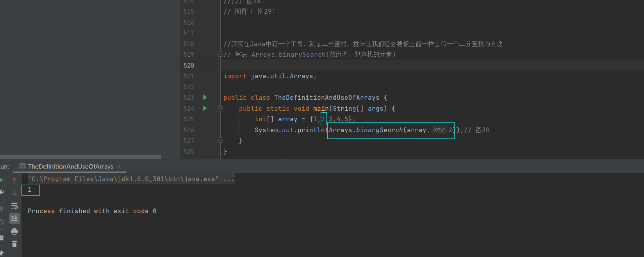This screenshot has height=257, width=644.
Task: Click the '// 图30' trailing comment
Action: coord(477,130)
